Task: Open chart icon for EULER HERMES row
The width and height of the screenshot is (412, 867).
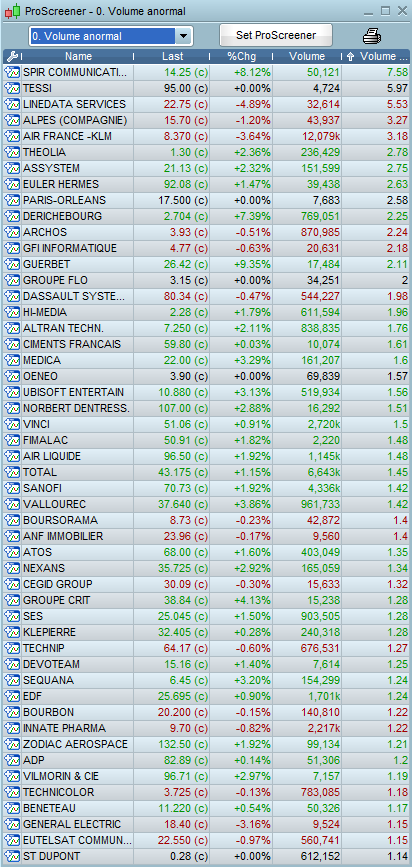Action: tap(12, 184)
